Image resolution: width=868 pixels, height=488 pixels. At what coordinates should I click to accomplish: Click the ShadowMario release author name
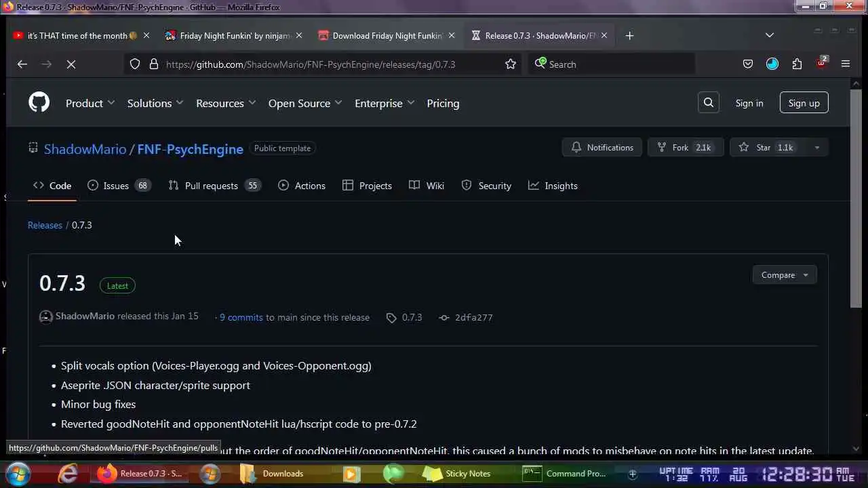tap(85, 316)
